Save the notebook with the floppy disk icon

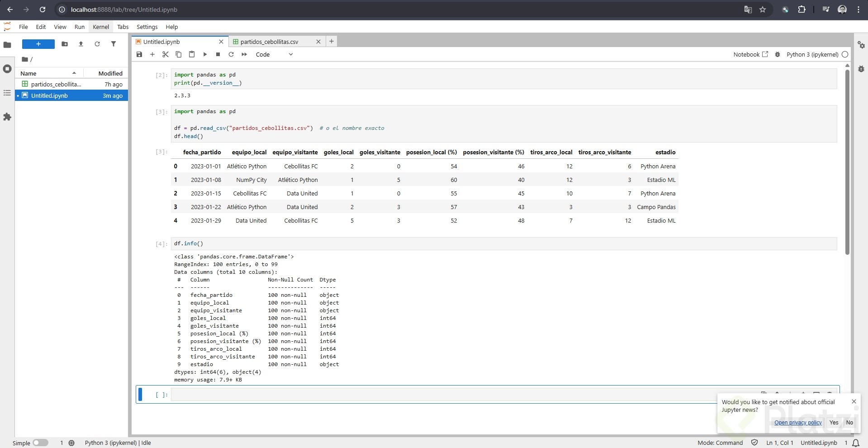139,54
